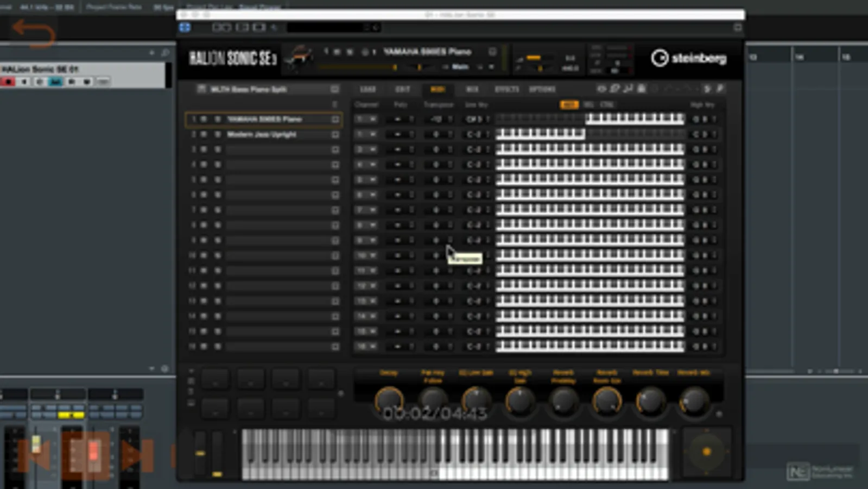Click the load program icon on slot 16
The height and width of the screenshot is (489, 868).
click(x=335, y=346)
